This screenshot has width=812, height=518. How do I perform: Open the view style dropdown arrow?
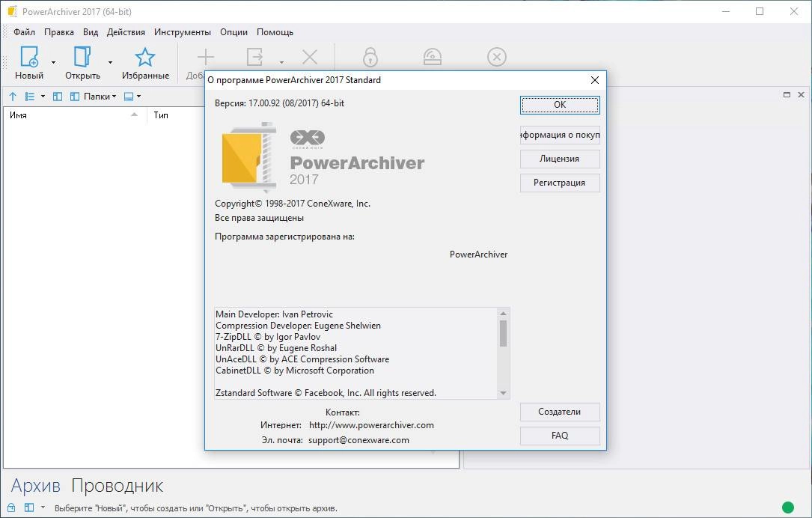(x=43, y=97)
